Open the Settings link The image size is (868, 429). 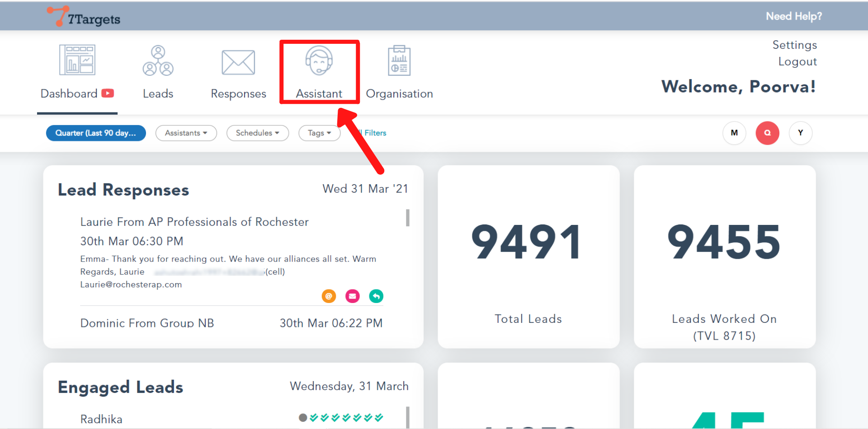click(x=794, y=45)
